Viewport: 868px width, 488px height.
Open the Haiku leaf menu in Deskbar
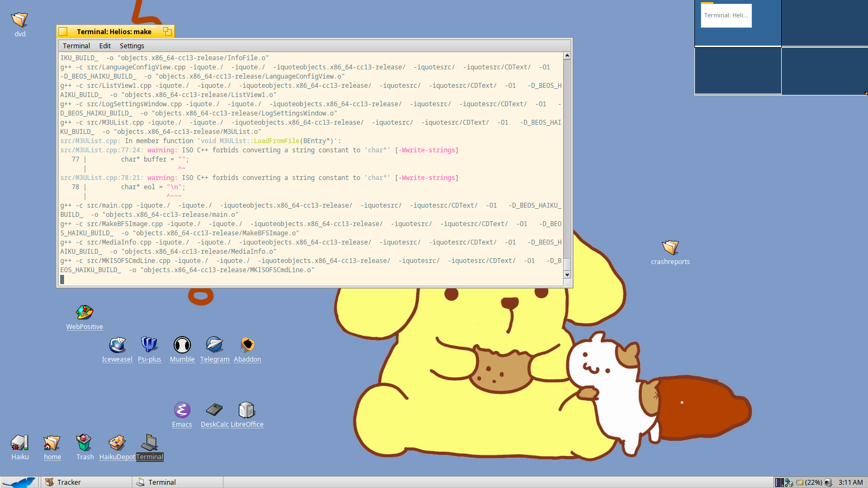click(20, 482)
